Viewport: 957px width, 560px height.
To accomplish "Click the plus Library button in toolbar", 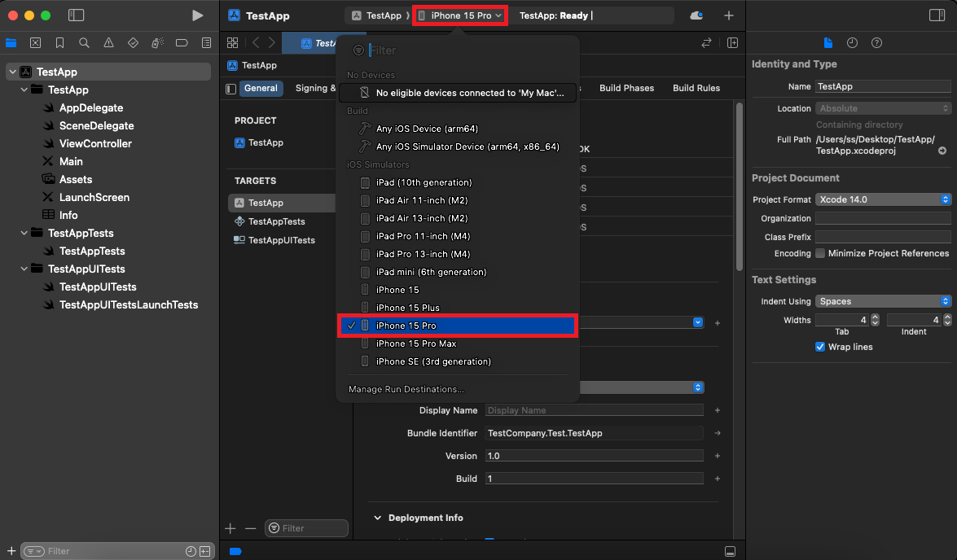I will point(729,15).
